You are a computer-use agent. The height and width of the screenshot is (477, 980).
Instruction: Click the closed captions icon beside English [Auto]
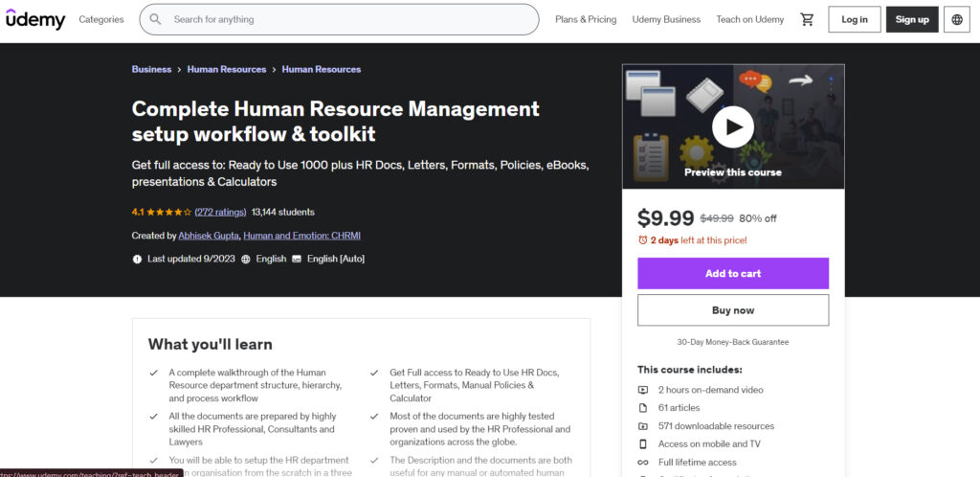click(297, 259)
